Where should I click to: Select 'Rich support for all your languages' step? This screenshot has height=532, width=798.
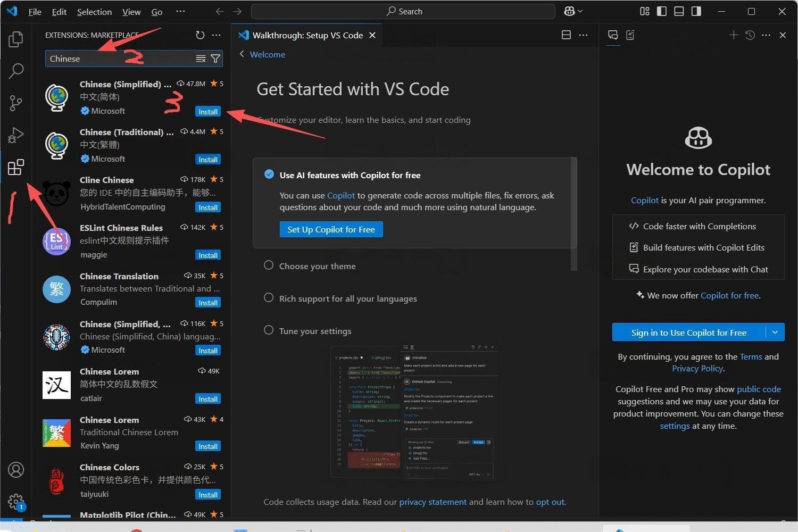coord(347,298)
